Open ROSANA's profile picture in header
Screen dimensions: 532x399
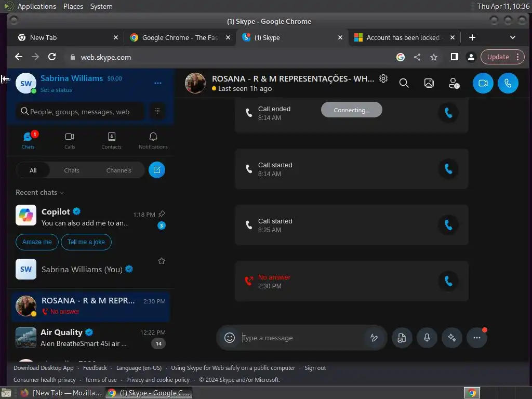click(195, 83)
